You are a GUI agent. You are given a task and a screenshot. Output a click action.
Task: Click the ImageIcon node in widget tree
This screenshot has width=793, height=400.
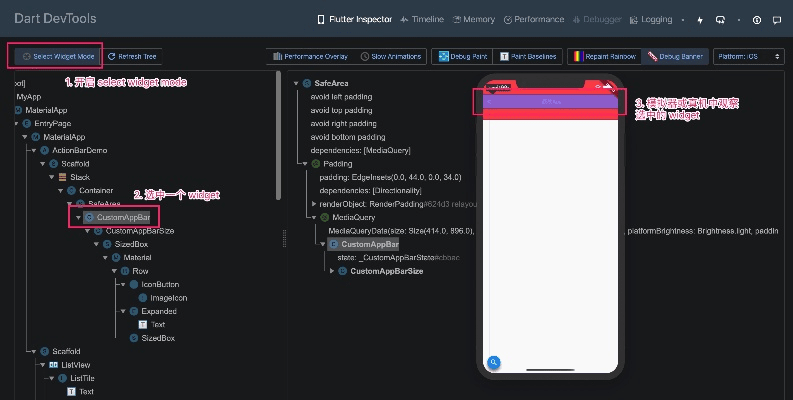168,298
